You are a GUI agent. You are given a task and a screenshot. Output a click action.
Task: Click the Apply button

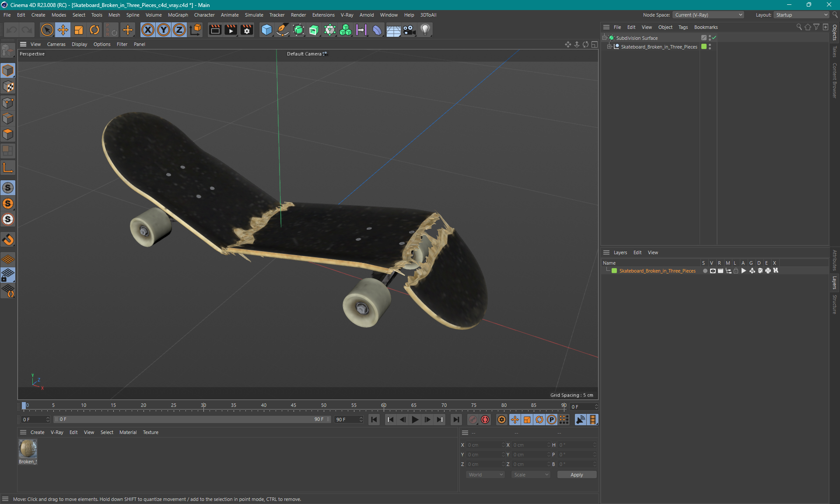[577, 475]
